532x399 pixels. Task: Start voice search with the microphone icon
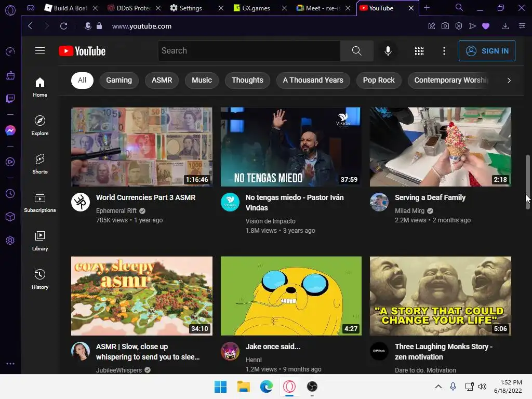388,51
